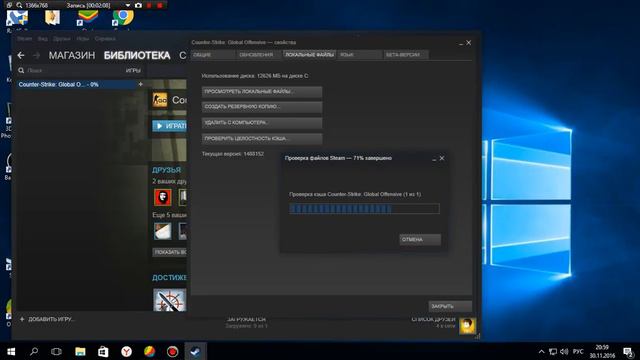Click the crossed-swords achievement icon

click(x=169, y=300)
